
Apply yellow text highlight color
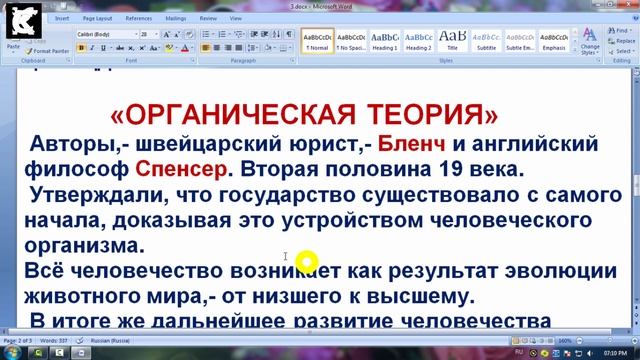coord(169,48)
